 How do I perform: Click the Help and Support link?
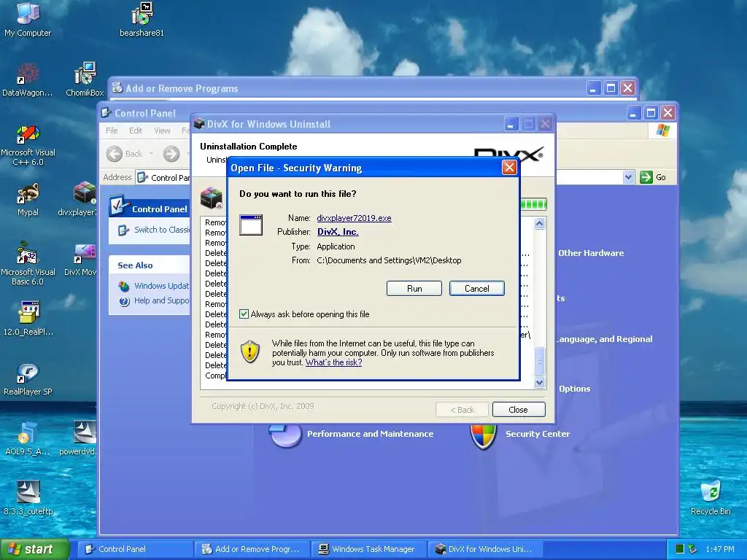pos(161,300)
